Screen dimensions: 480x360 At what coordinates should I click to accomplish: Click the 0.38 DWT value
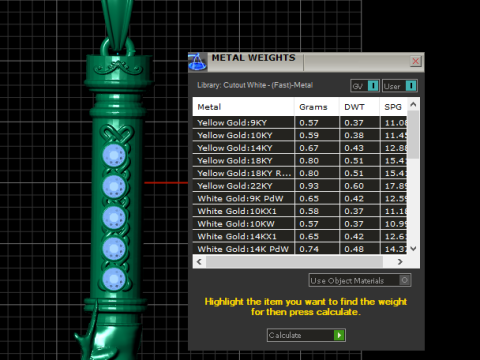[354, 135]
